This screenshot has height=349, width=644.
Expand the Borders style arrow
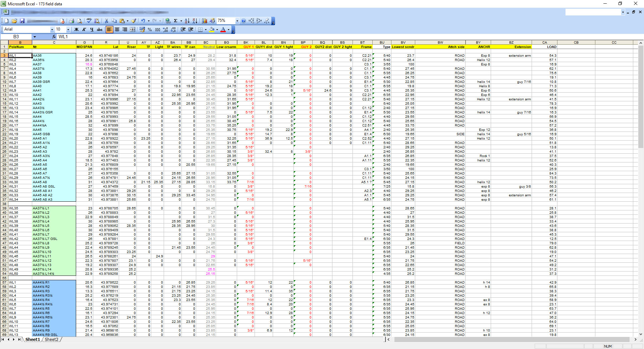pyautogui.click(x=206, y=30)
